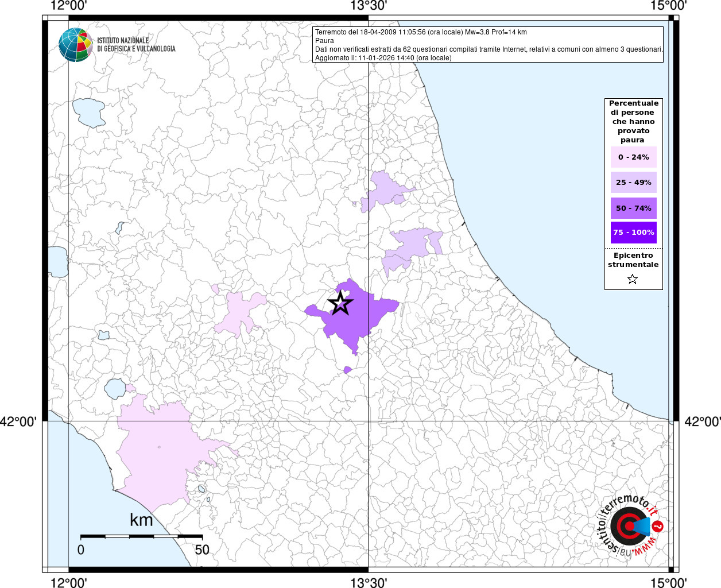Click the bottom 13°30' longitude label
Screen dimensions: 721x588
[x=369, y=582]
